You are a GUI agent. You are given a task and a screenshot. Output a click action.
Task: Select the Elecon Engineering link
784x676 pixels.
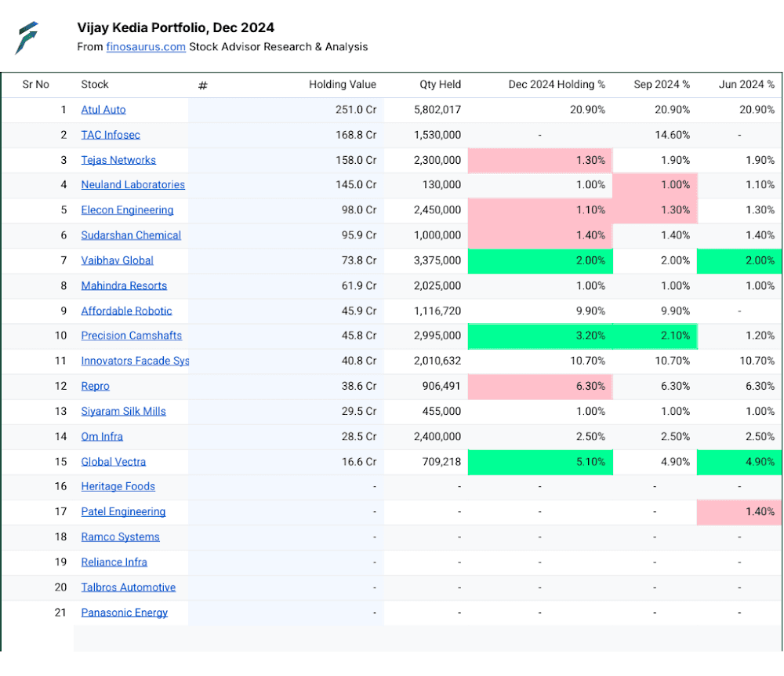click(128, 210)
